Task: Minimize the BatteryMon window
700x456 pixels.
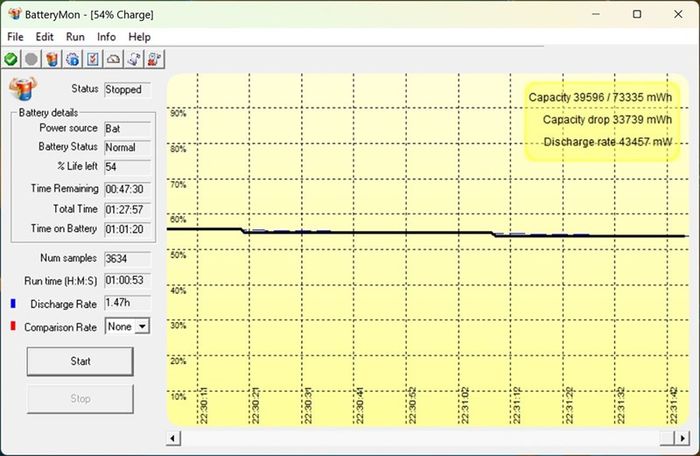Action: 596,14
